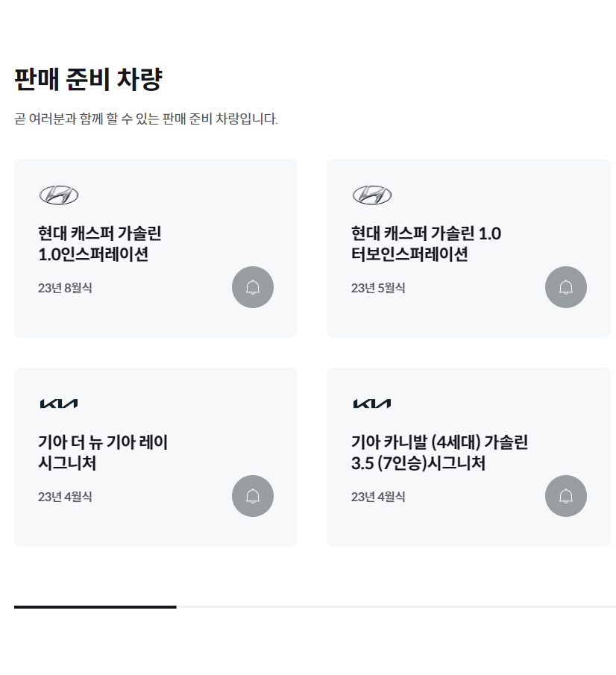Click the Kia logo on the Carnival card
This screenshot has height=675, width=616.
[x=373, y=403]
